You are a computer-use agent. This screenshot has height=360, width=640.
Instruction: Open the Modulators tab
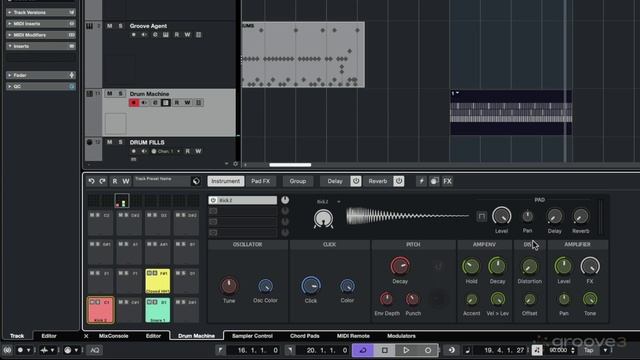coord(401,336)
